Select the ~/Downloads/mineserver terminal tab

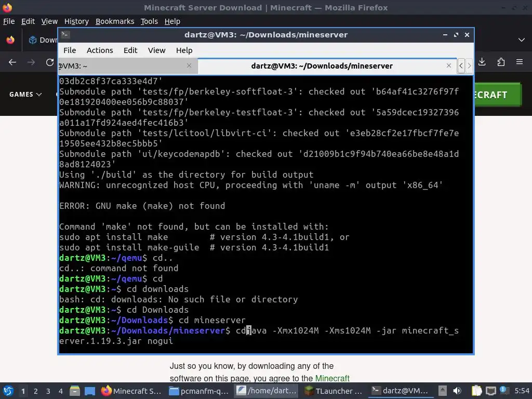coord(327,66)
